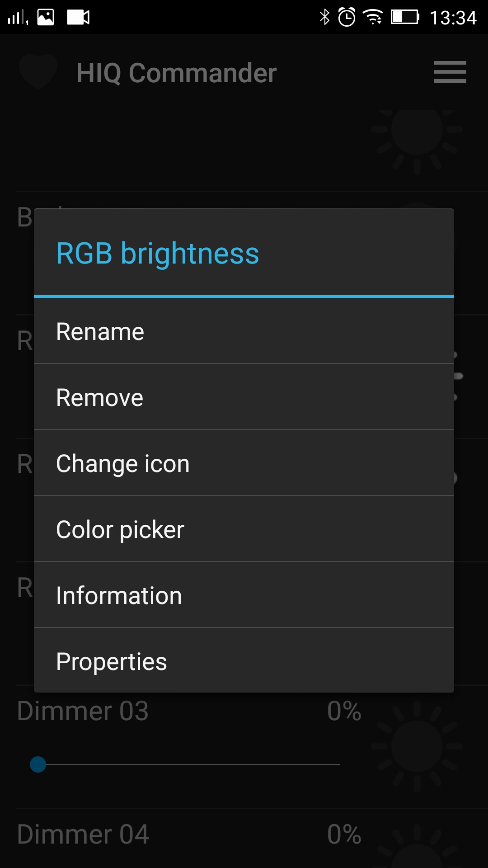This screenshot has height=868, width=488.
Task: Tap the HIQ Commander title
Action: click(x=176, y=73)
